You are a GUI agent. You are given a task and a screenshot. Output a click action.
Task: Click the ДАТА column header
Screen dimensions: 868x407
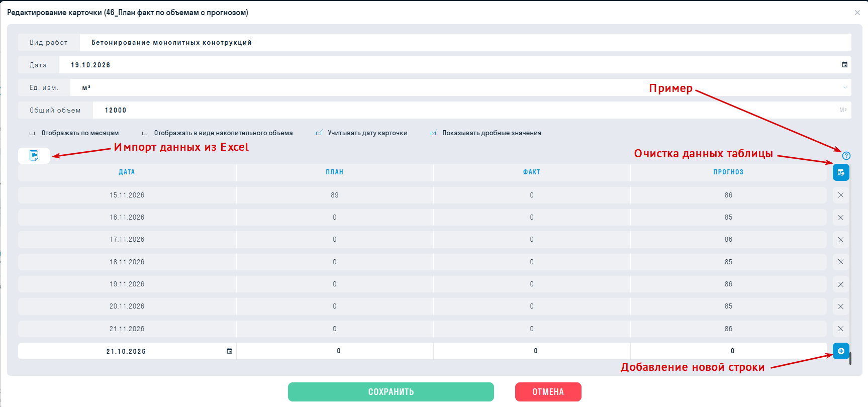(x=127, y=172)
